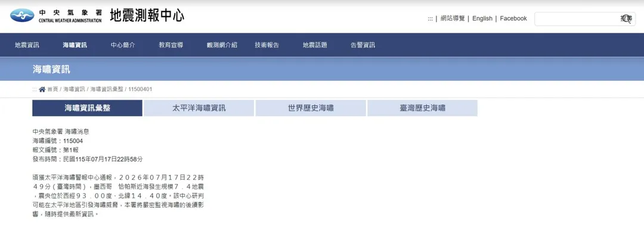
Task: Open the 網站導覽 sitemap link
Action: tap(453, 18)
